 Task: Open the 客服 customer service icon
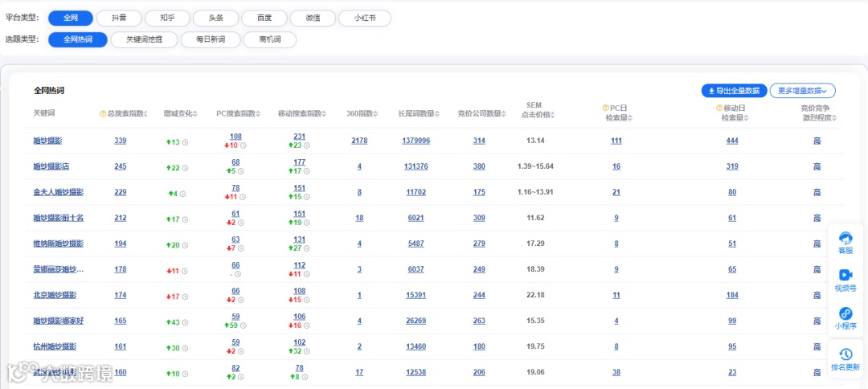click(x=845, y=239)
